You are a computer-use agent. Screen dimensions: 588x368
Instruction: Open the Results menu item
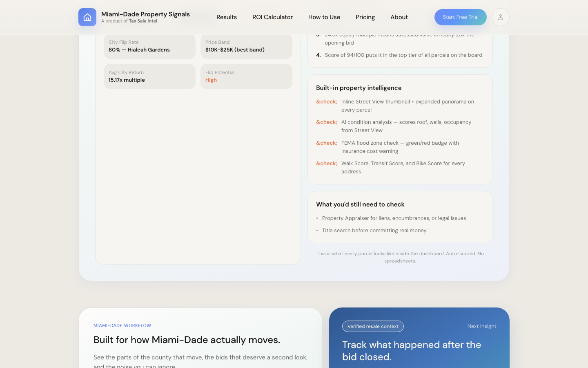click(227, 17)
